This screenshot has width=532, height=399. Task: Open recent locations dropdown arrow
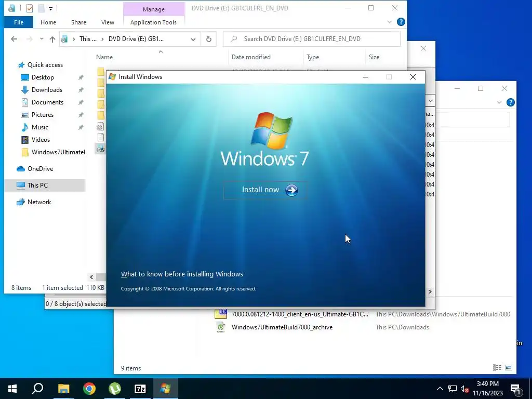coord(42,39)
